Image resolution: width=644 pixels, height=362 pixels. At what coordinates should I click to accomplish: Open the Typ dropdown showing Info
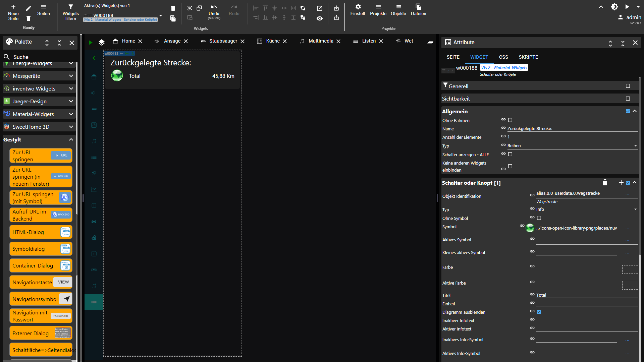click(x=587, y=209)
